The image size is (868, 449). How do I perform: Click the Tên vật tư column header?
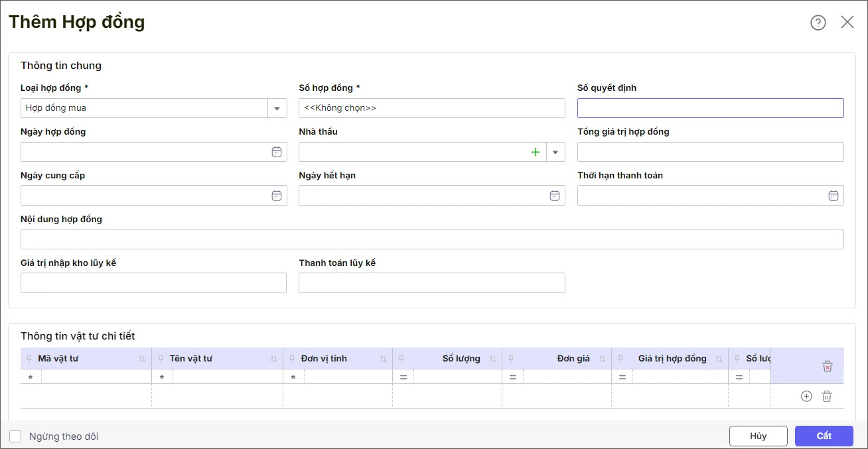click(191, 359)
